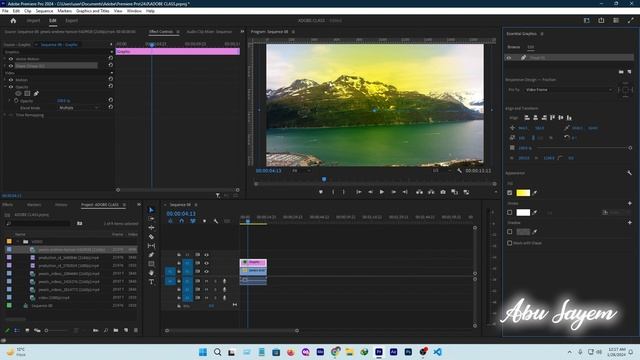Uncheck the Fill checkbox
Viewport: 640px width, 360px height.
(x=509, y=193)
